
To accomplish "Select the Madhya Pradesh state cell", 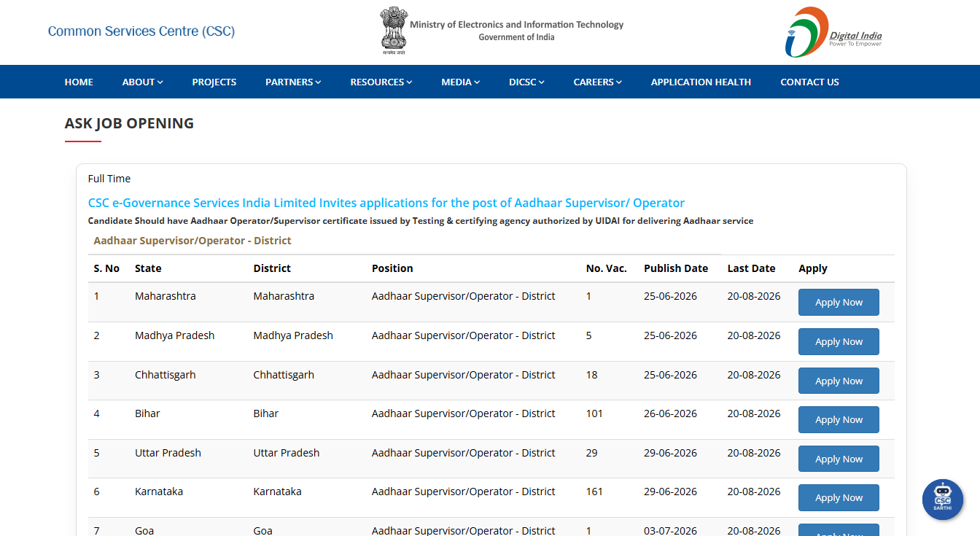I will 175,335.
